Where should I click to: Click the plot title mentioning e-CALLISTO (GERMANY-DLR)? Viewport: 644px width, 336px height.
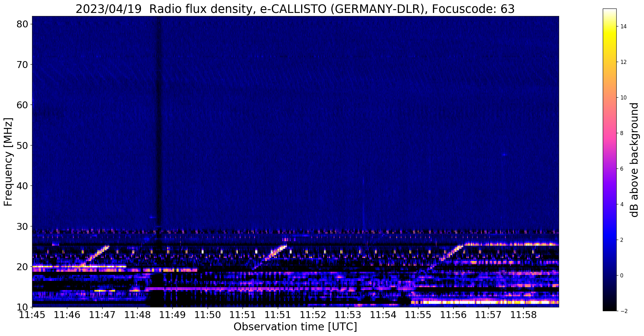tap(295, 9)
